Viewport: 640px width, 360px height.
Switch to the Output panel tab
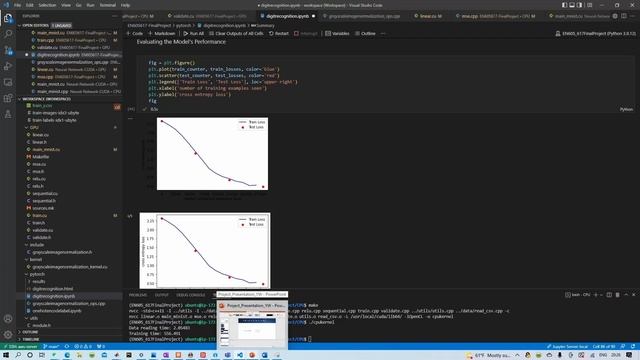[161, 295]
